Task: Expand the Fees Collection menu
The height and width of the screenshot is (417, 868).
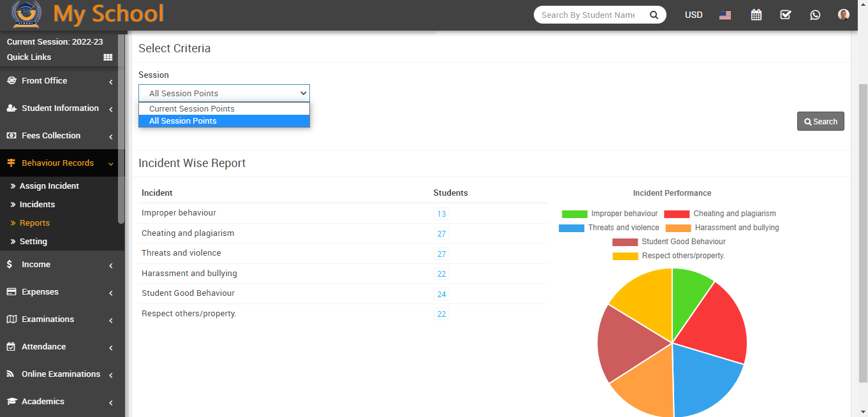Action: click(x=61, y=136)
